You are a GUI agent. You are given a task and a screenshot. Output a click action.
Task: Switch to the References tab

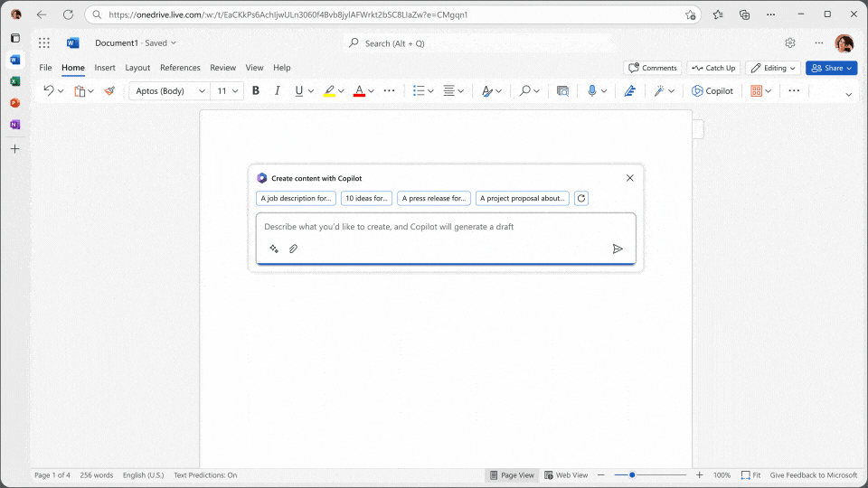click(180, 68)
